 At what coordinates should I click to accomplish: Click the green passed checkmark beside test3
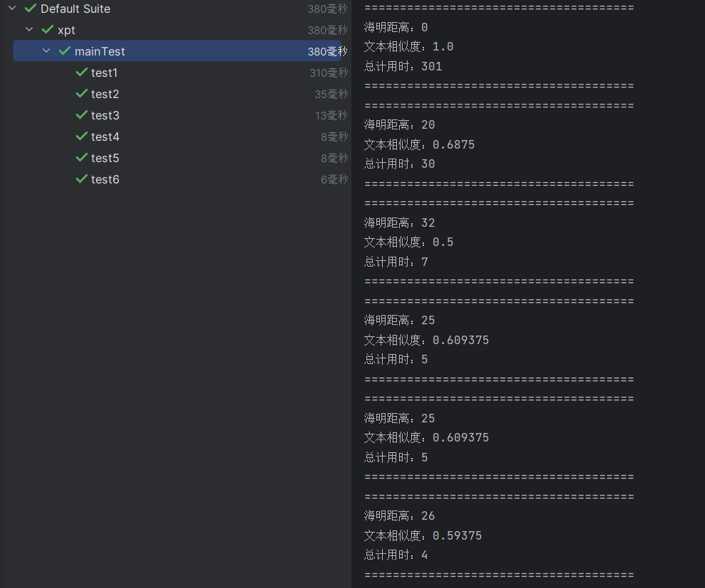point(81,114)
